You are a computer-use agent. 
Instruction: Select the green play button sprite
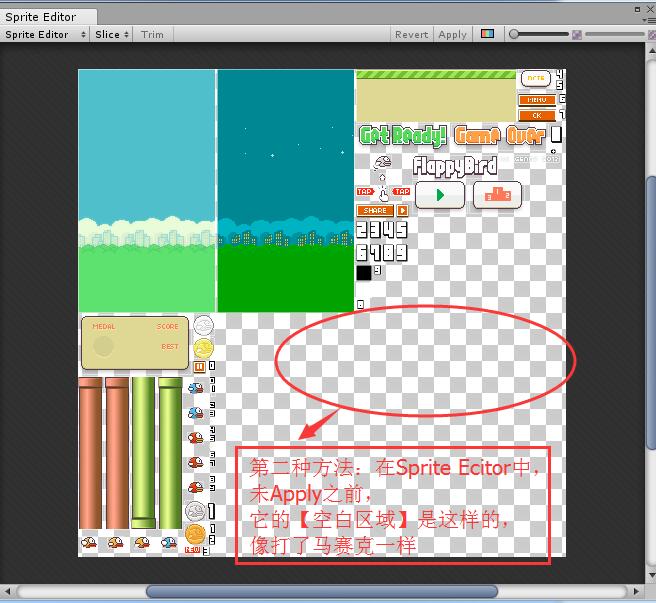pyautogui.click(x=440, y=195)
